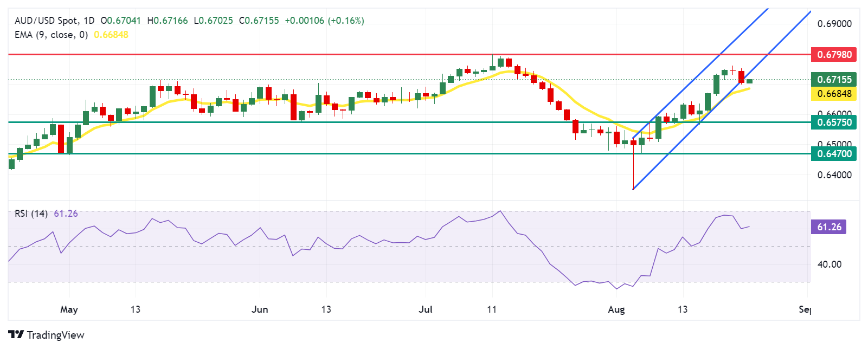Click the 40.00 RSI axis label

(x=830, y=264)
